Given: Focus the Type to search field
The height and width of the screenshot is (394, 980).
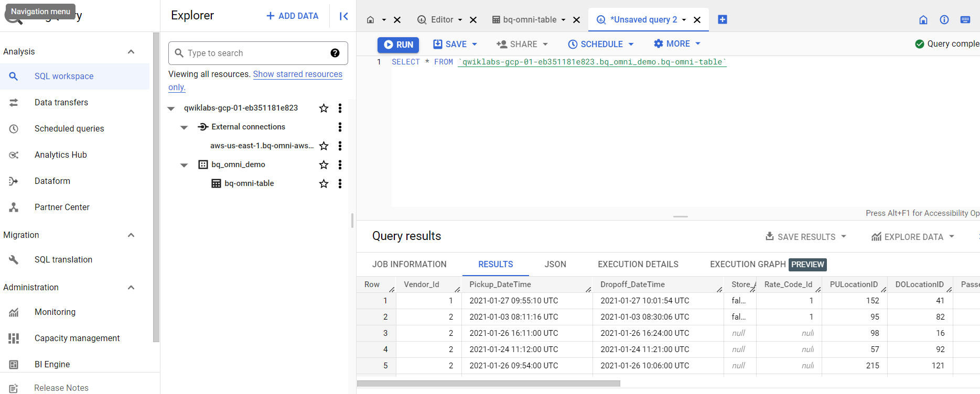Looking at the screenshot, I should point(258,53).
